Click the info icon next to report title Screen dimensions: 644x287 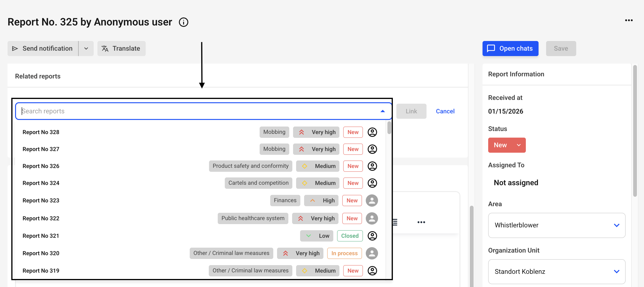click(x=183, y=22)
